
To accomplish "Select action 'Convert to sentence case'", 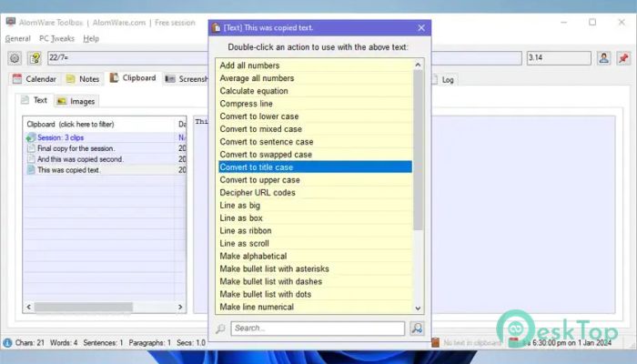I will tap(315, 142).
